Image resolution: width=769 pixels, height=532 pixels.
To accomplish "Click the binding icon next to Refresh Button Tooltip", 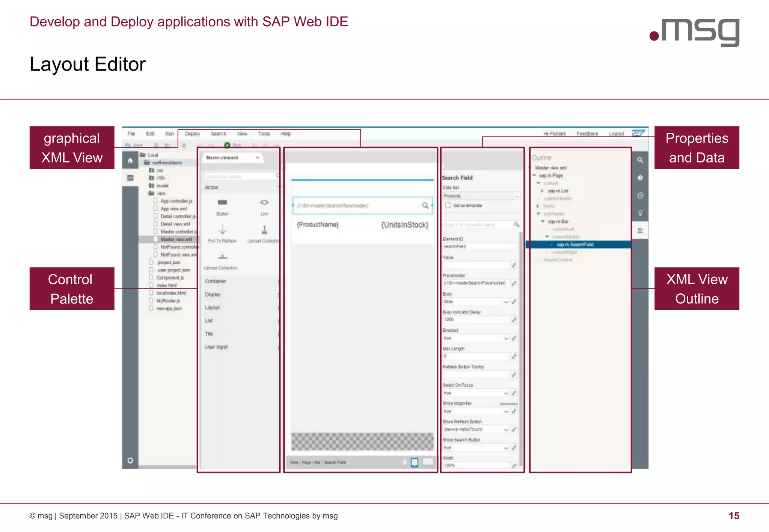I will click(514, 374).
